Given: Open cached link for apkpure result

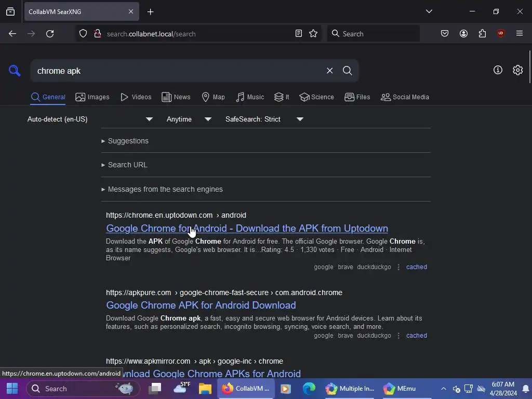Looking at the screenshot, I should pos(416,336).
